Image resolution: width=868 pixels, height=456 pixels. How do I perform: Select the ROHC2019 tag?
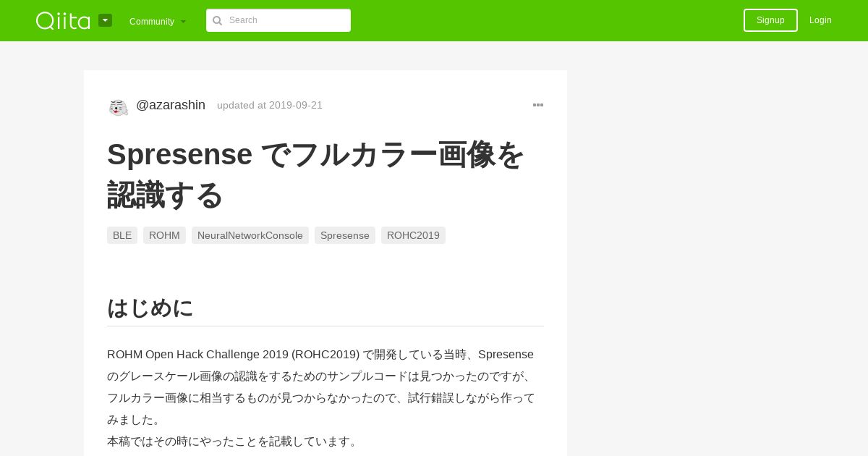point(413,235)
